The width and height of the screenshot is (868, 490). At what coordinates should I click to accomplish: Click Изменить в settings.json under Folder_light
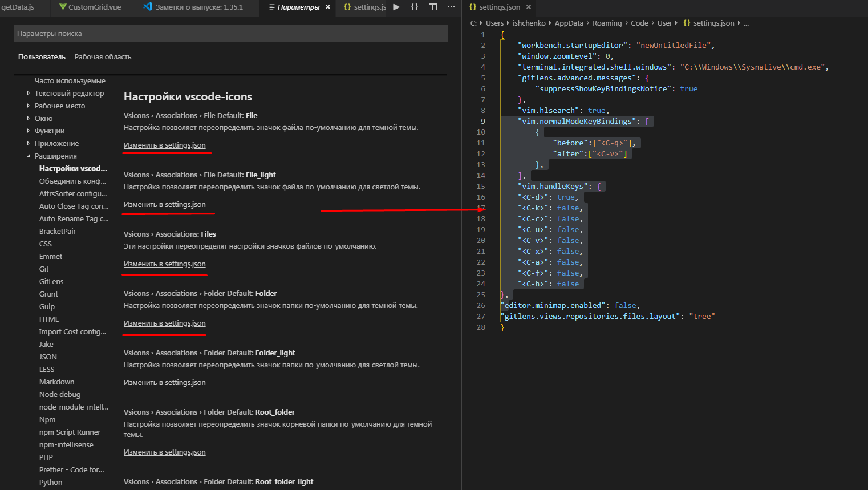(x=164, y=382)
